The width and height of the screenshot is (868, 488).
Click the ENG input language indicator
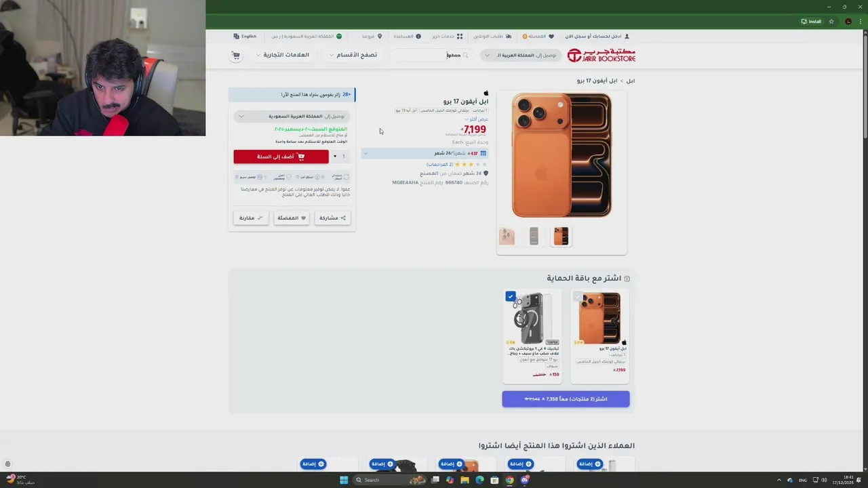pyautogui.click(x=803, y=480)
